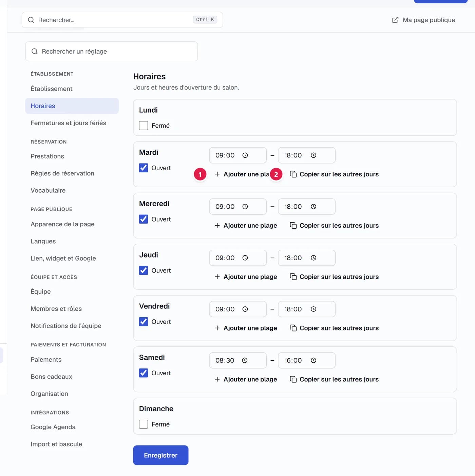Click the top Rechercher search field

pos(122,20)
